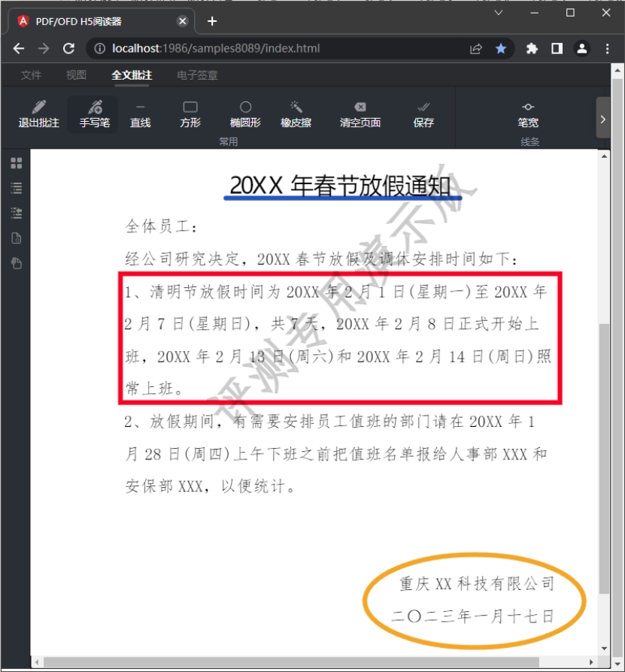Image resolution: width=625 pixels, height=672 pixels.
Task: Click the share page icon
Action: tap(476, 48)
